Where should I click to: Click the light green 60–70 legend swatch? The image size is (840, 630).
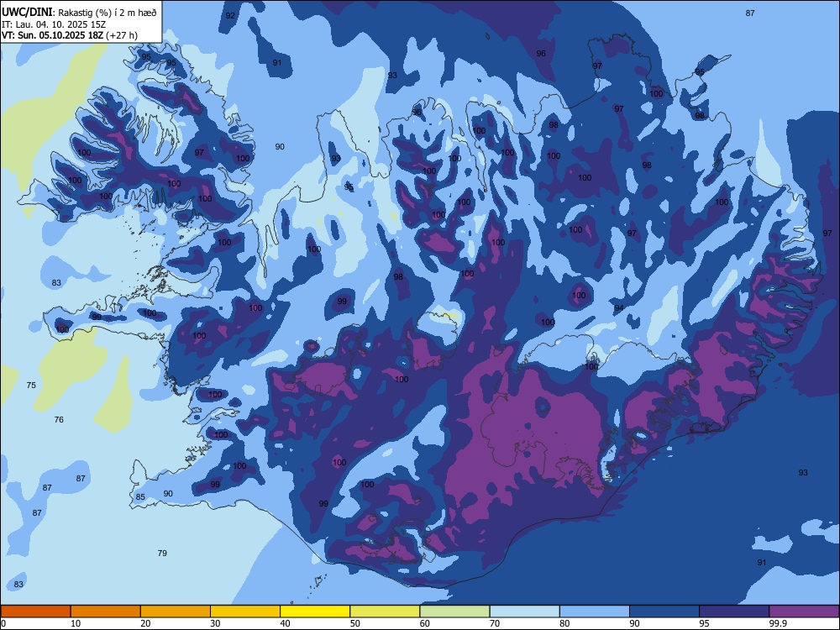454,612
